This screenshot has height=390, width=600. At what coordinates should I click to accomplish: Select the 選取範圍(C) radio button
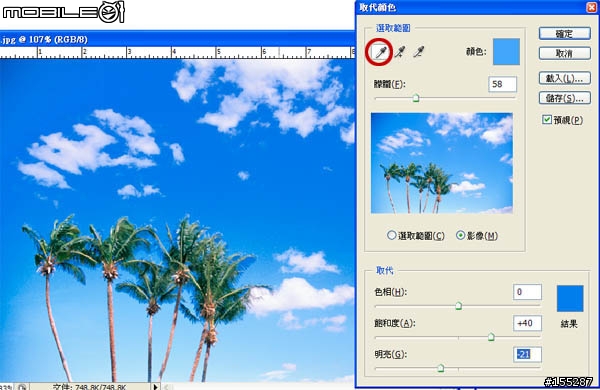[x=391, y=235]
